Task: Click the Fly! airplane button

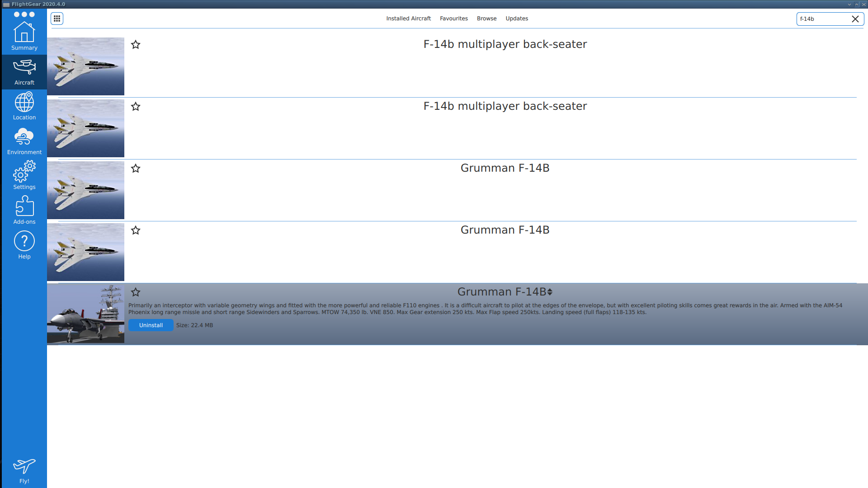Action: pyautogui.click(x=24, y=471)
